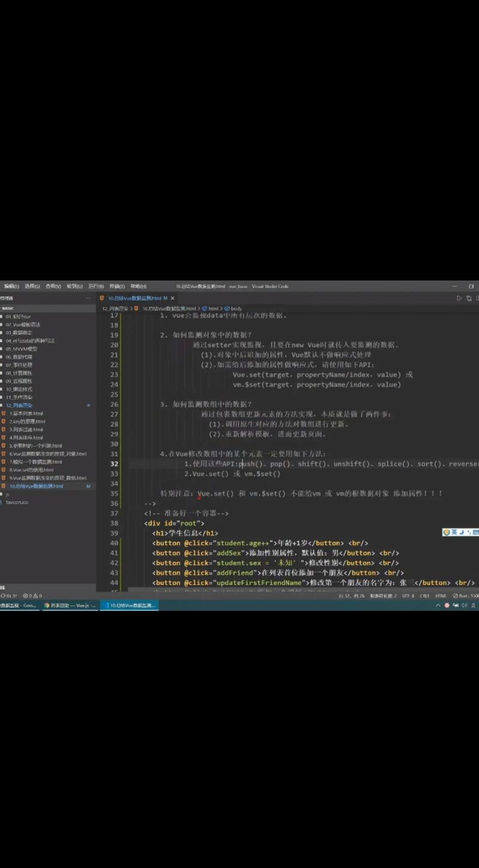Click the Port: 5500 Live Server indicator
This screenshot has height=868, width=479.
point(466,596)
